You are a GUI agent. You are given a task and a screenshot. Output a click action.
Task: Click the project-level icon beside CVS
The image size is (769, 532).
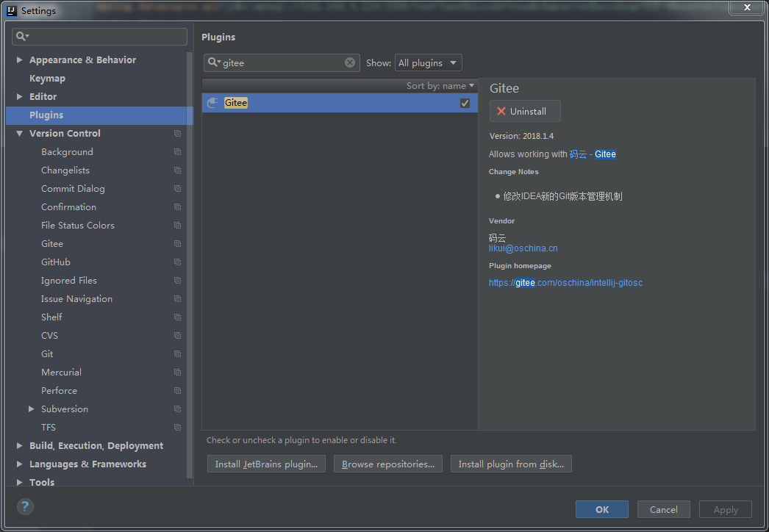(177, 336)
